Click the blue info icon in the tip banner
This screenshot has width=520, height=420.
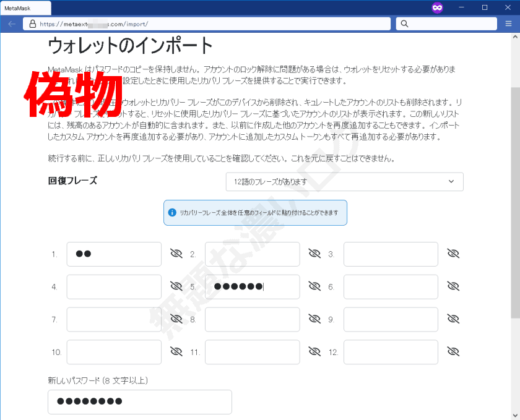(172, 213)
